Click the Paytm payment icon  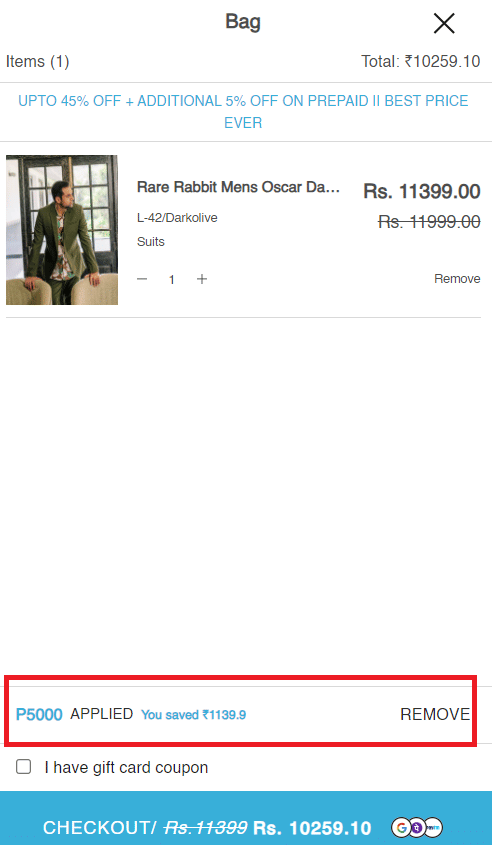tap(433, 828)
